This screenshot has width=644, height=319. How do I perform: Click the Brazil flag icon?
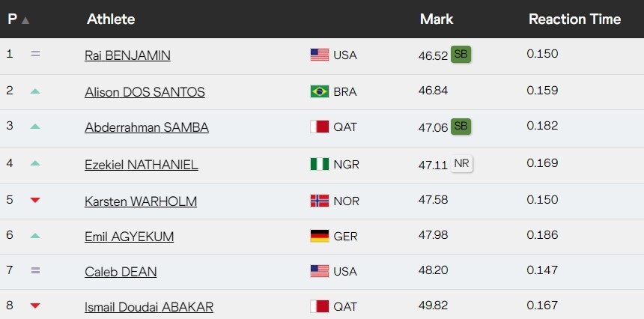pyautogui.click(x=320, y=91)
